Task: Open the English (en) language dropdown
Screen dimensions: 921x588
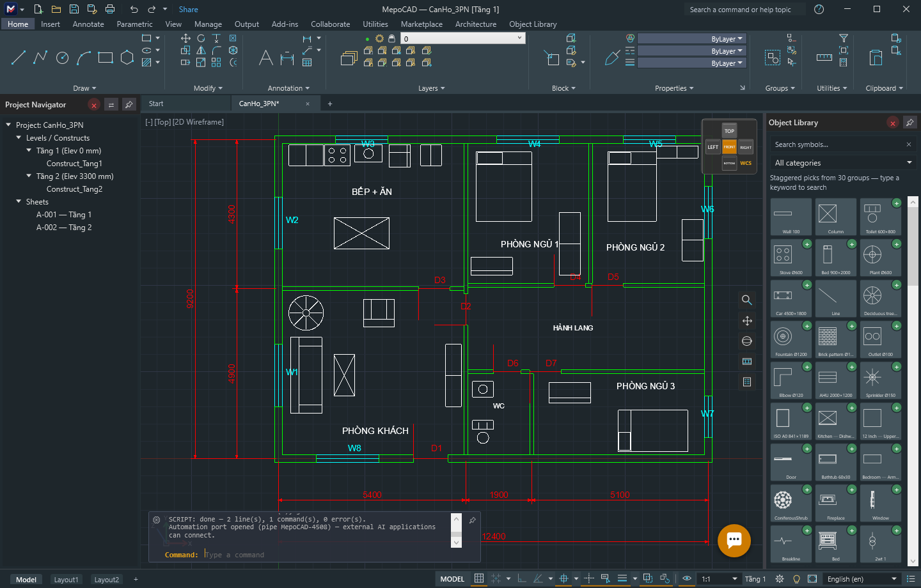Action: pyautogui.click(x=862, y=579)
